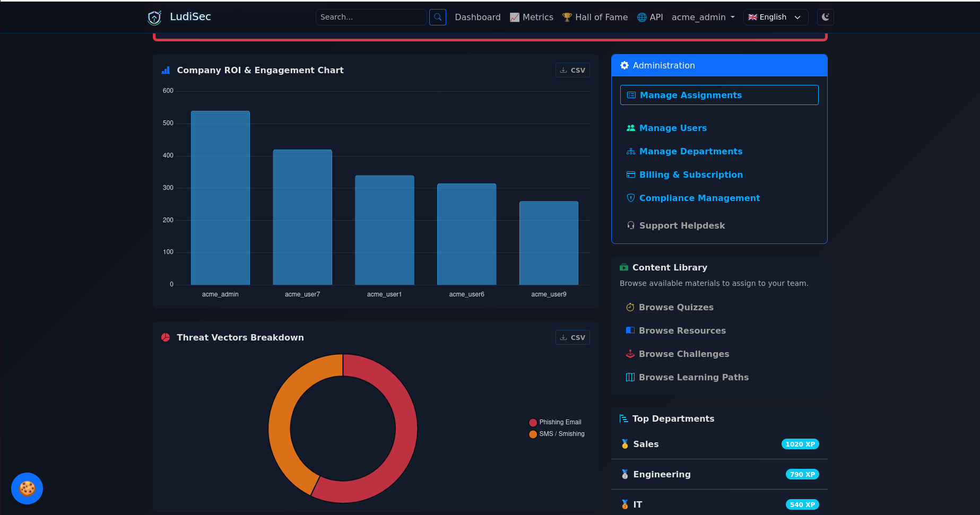The height and width of the screenshot is (515, 980).
Task: Toggle SMS / Smishing legend item
Action: point(557,434)
